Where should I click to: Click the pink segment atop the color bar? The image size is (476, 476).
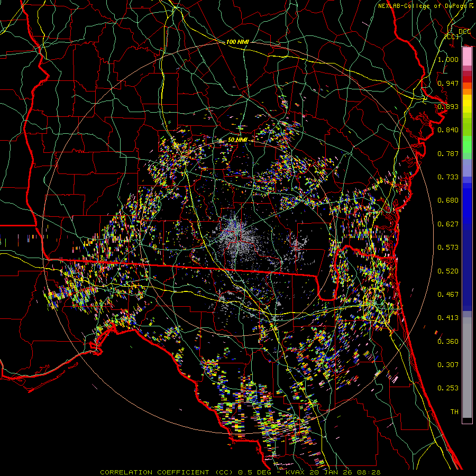pyautogui.click(x=467, y=54)
